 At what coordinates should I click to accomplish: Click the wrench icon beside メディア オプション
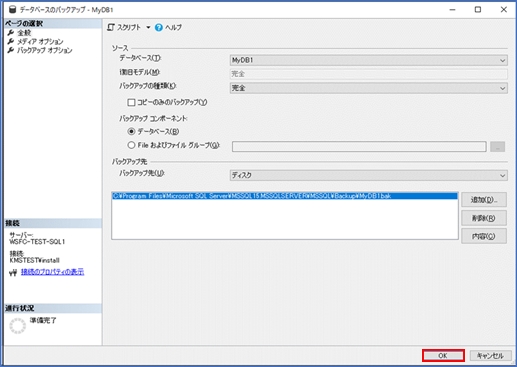11,41
